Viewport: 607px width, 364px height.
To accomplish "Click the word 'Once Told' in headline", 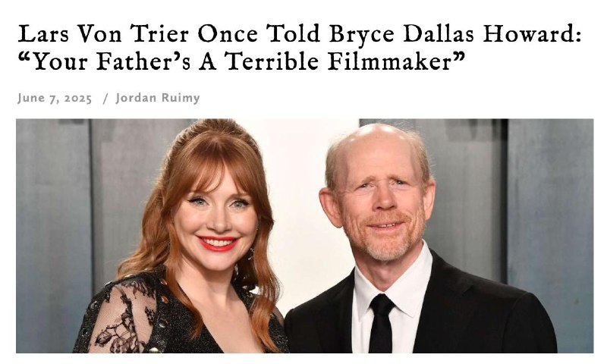I will click(259, 33).
